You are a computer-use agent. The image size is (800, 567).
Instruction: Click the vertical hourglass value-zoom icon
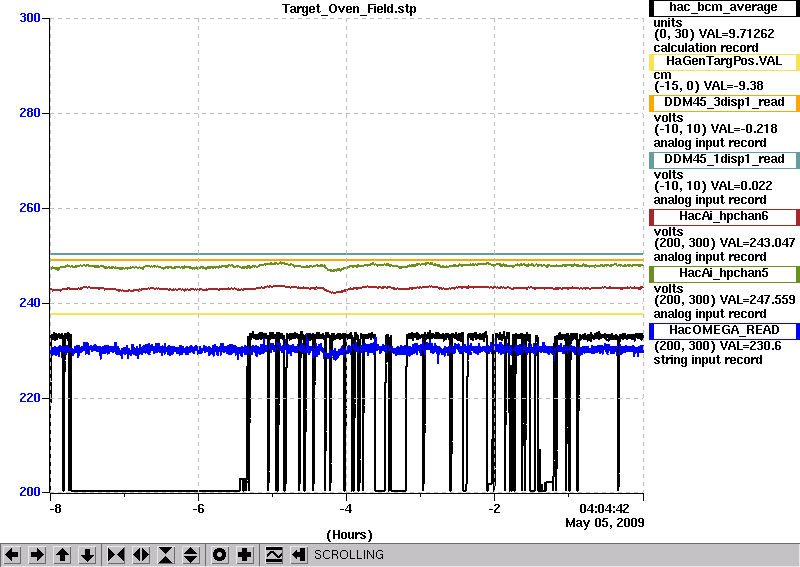point(166,555)
